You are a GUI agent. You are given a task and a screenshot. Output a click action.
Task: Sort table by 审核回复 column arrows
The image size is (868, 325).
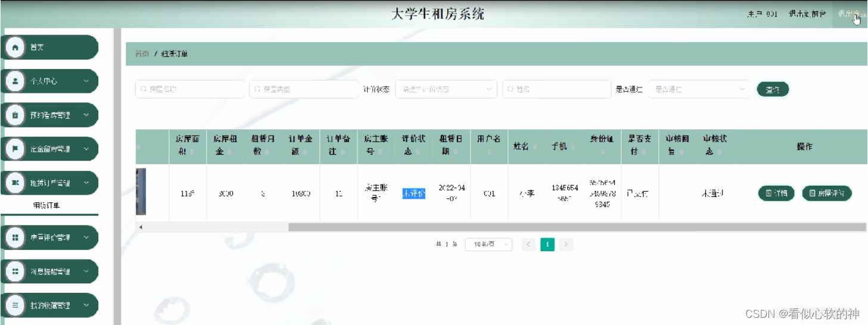682,152
